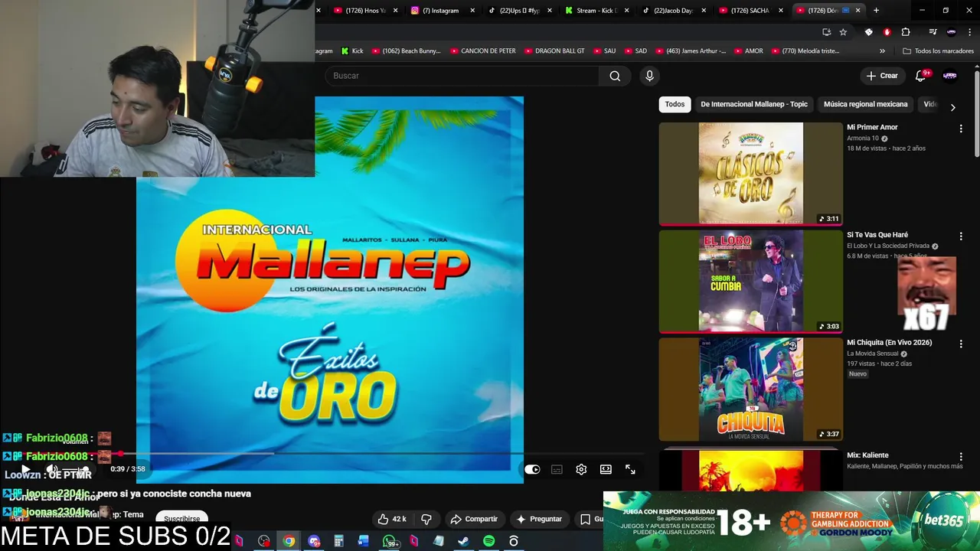Image resolution: width=980 pixels, height=551 pixels.
Task: Open the YouTube account avatar menu
Action: pos(950,76)
